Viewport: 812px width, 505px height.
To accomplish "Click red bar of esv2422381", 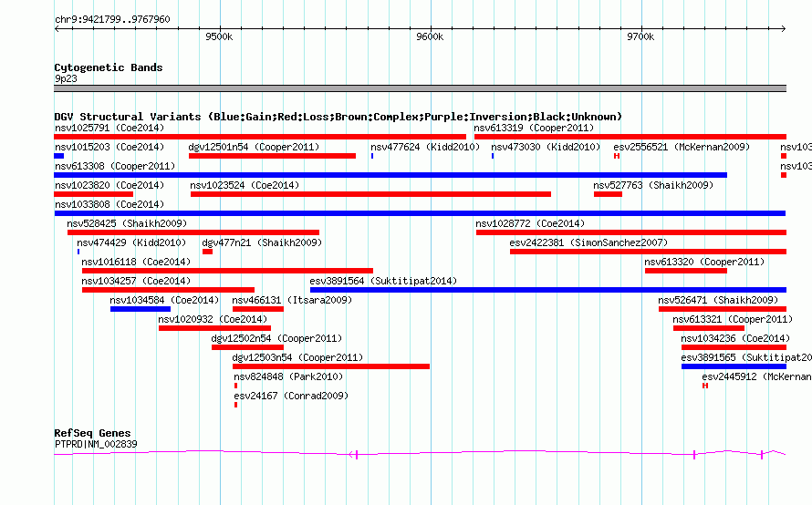I will pyautogui.click(x=649, y=252).
